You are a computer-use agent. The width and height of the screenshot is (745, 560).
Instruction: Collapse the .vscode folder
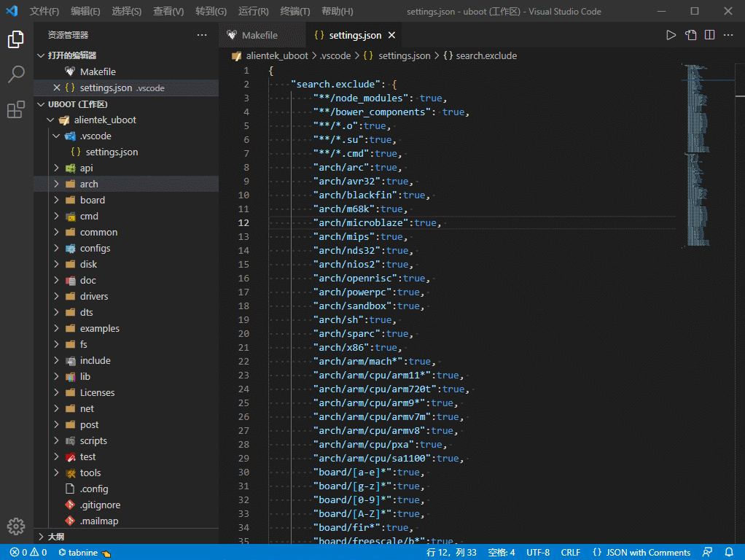[x=56, y=136]
